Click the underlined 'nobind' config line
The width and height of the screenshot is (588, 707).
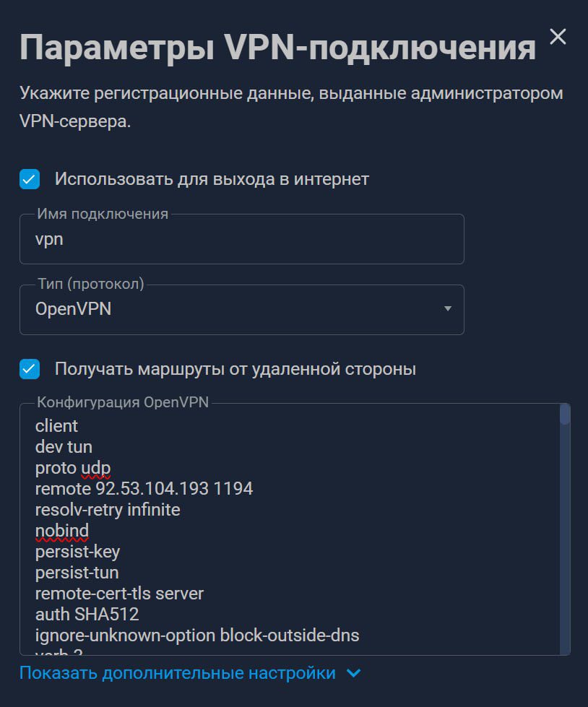click(x=62, y=531)
